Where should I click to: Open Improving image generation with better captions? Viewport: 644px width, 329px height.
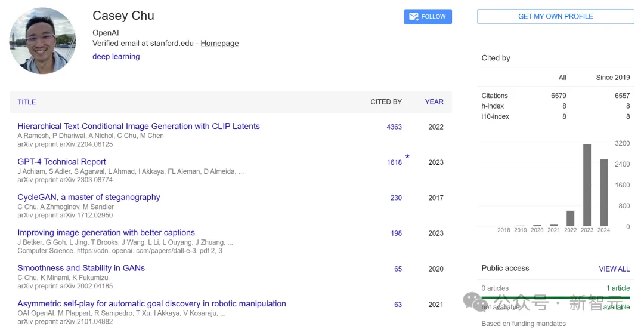pyautogui.click(x=106, y=233)
